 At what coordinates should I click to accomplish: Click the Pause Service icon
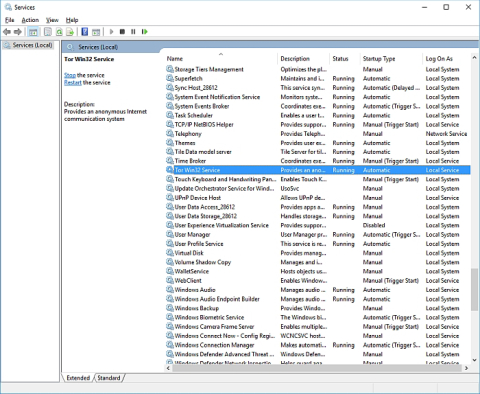point(133,32)
